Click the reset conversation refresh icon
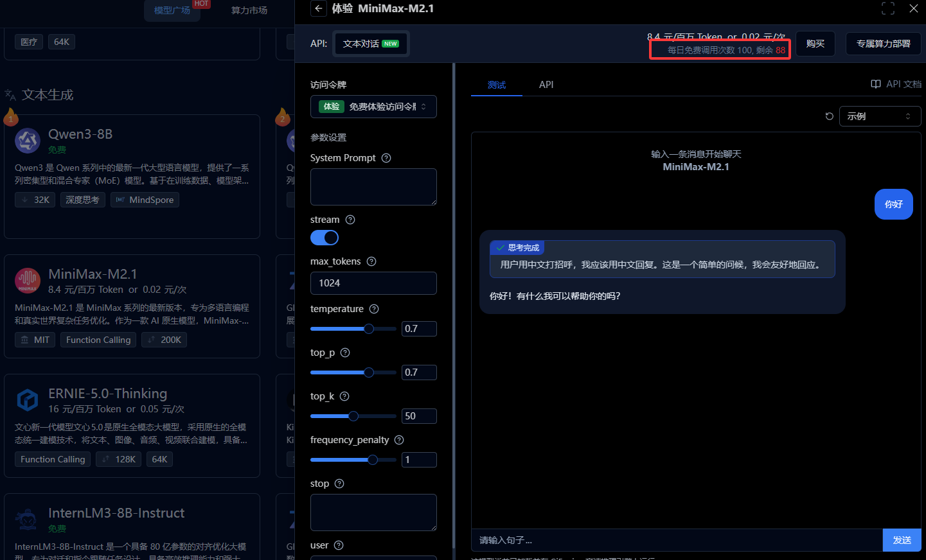Screen dimensions: 926x560 pos(829,116)
